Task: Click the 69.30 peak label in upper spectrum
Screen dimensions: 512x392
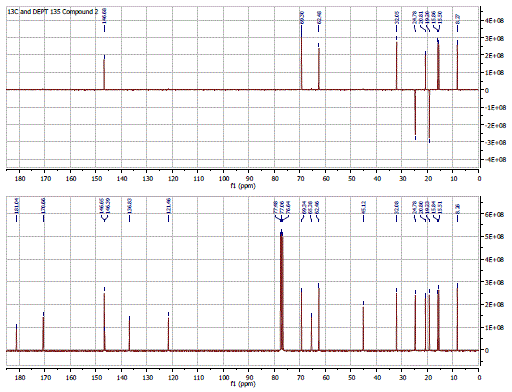Action: point(302,17)
